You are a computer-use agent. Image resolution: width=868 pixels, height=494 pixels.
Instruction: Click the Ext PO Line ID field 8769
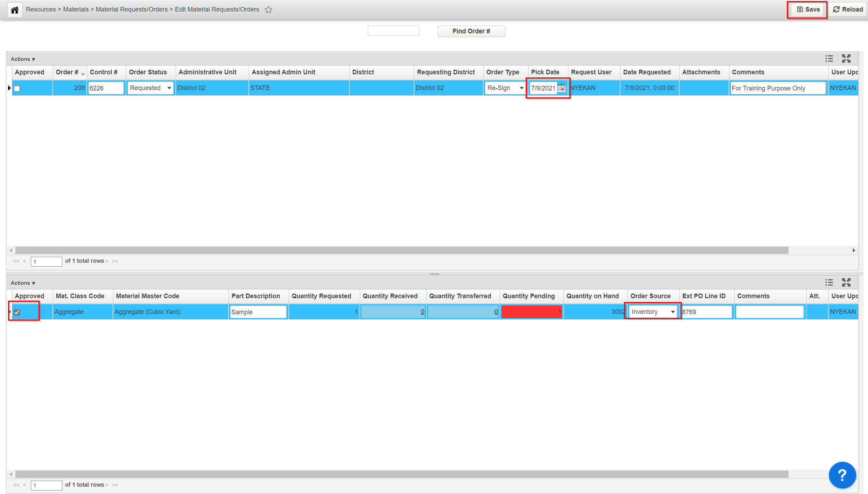point(706,312)
